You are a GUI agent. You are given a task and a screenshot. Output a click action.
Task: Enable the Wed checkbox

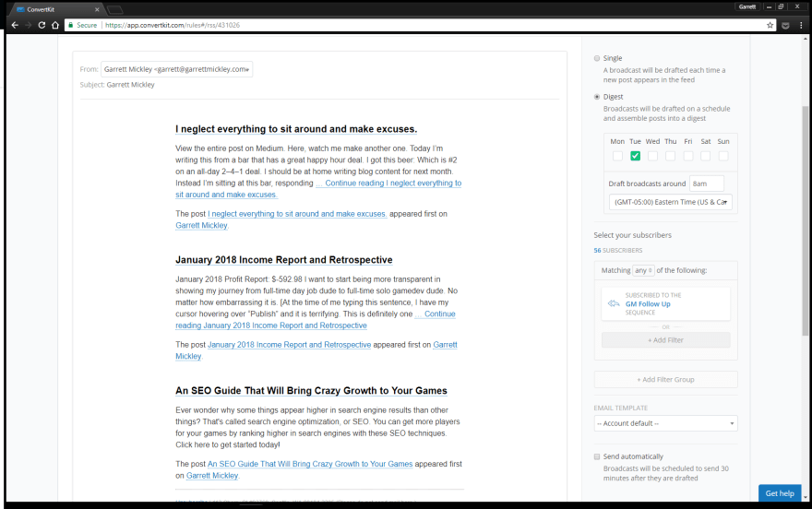[652, 156]
